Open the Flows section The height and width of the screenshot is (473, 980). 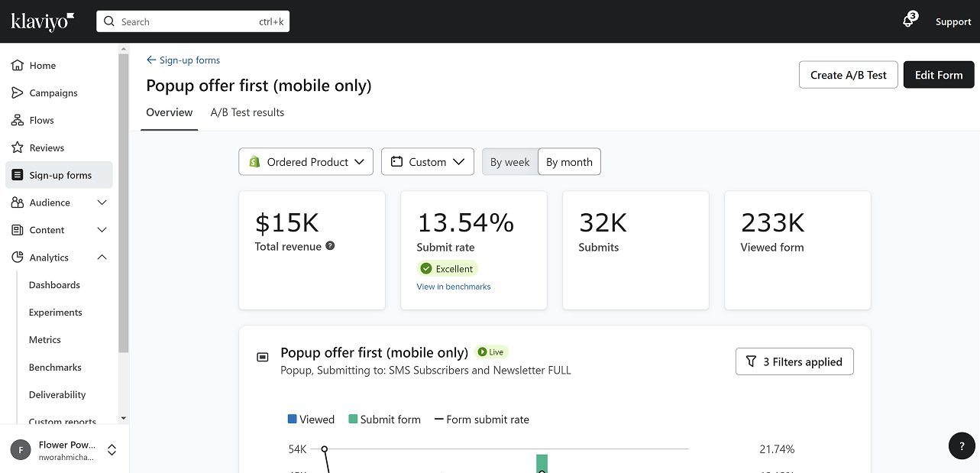[x=41, y=121]
